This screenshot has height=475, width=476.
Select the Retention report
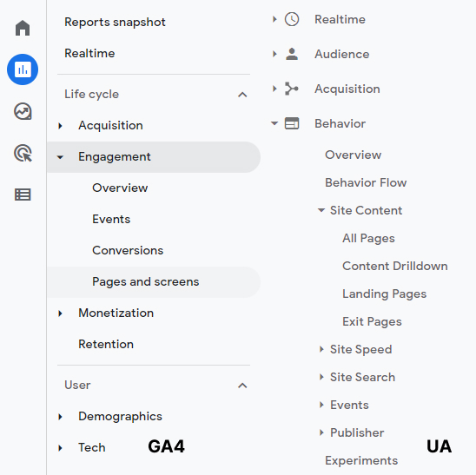click(x=106, y=344)
